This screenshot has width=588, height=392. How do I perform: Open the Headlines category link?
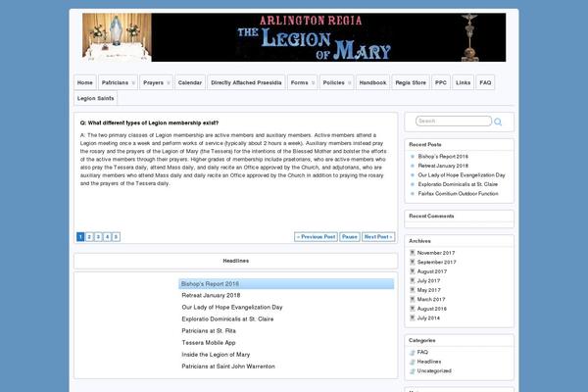429,362
